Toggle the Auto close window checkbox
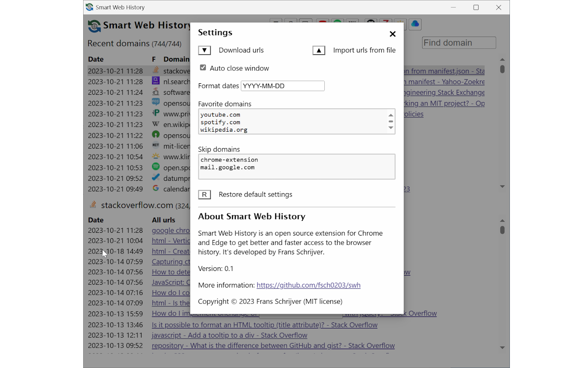 (x=203, y=68)
